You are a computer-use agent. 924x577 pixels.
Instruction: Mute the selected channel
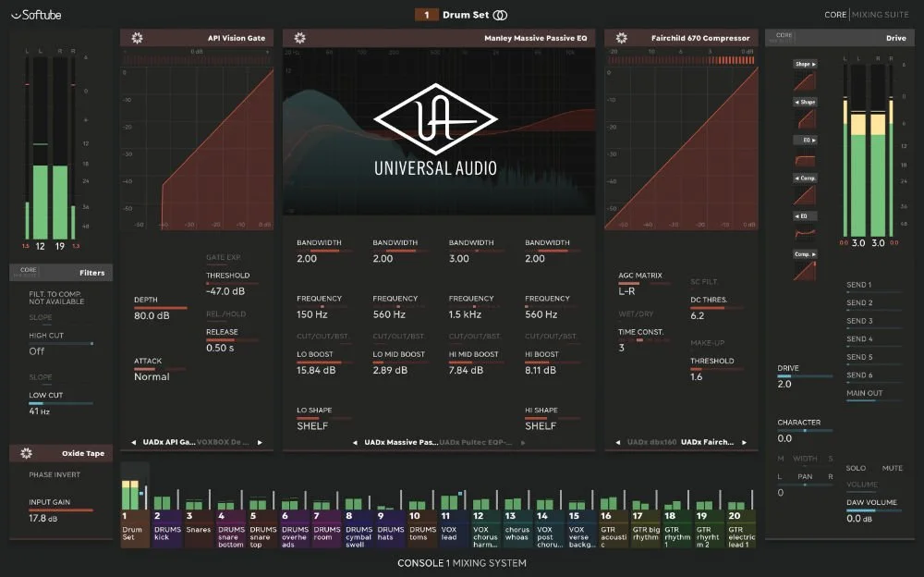click(x=893, y=468)
